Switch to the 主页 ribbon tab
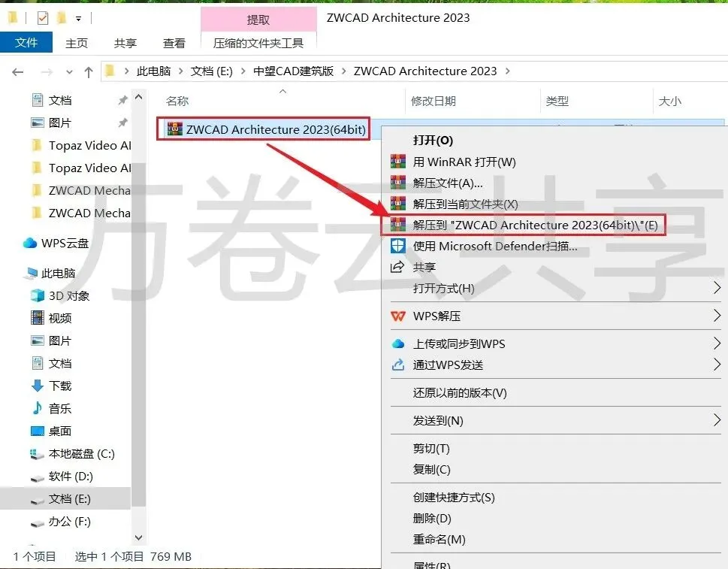Viewport: 728px width, 569px height. tap(77, 43)
